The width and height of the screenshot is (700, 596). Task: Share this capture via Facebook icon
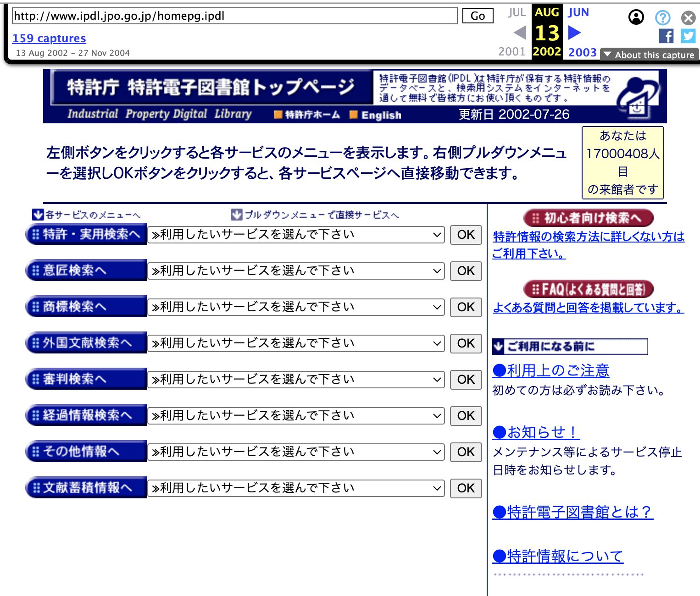point(666,36)
